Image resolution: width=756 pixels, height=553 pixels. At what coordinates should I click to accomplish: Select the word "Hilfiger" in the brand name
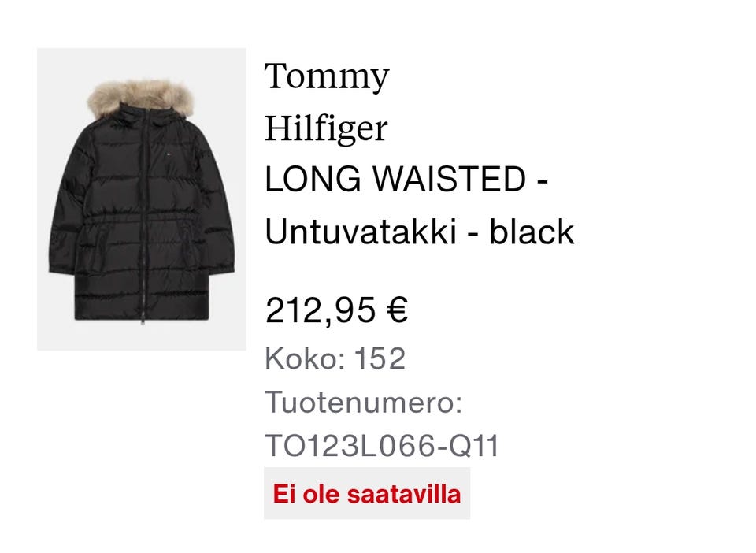pyautogui.click(x=326, y=128)
